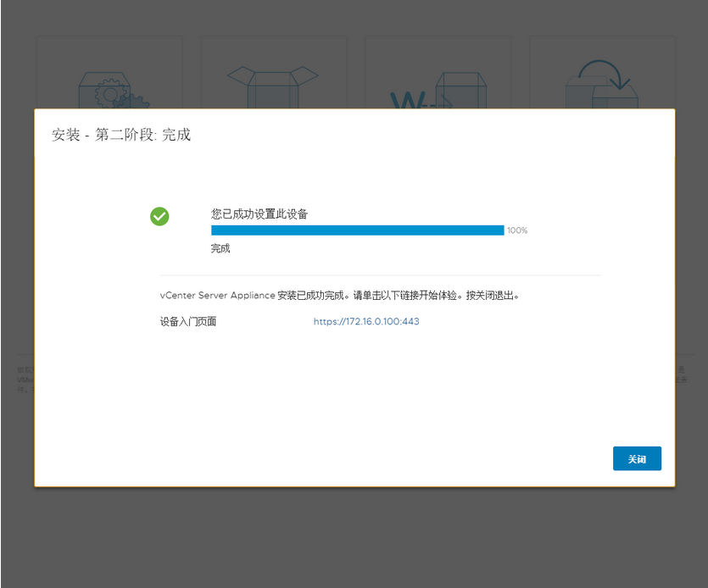708x588 pixels.
Task: Click the 100% completed progress bar
Action: coord(354,229)
